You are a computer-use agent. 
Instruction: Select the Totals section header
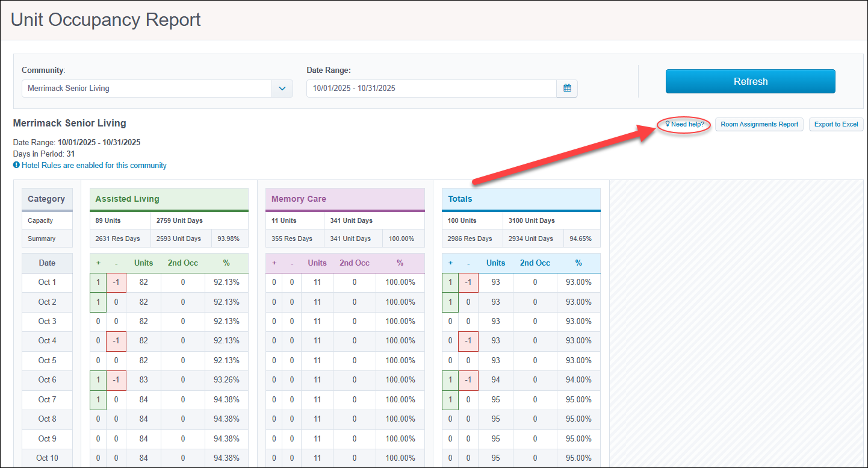tap(521, 199)
